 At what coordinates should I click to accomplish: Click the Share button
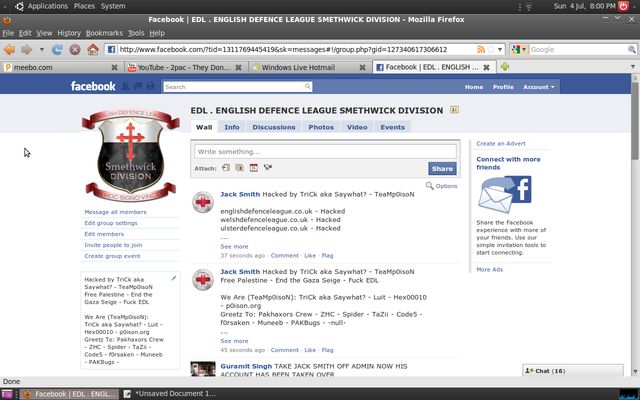tap(441, 169)
